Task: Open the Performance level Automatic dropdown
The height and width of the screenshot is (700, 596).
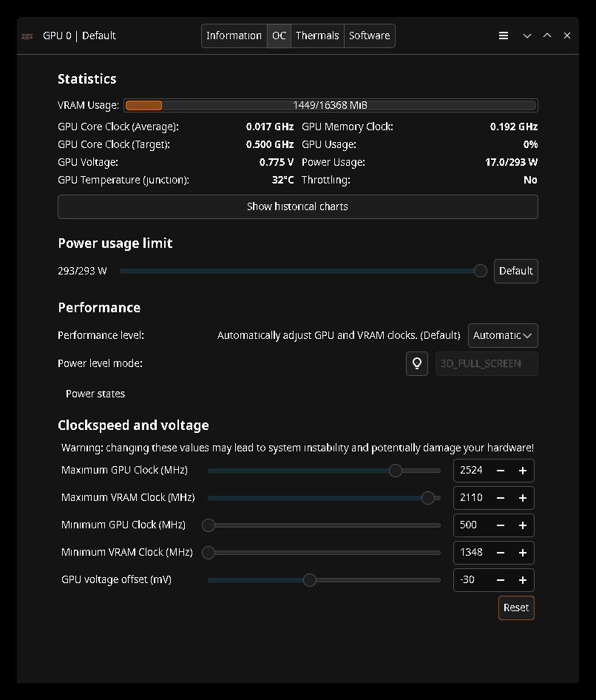Action: tap(503, 335)
